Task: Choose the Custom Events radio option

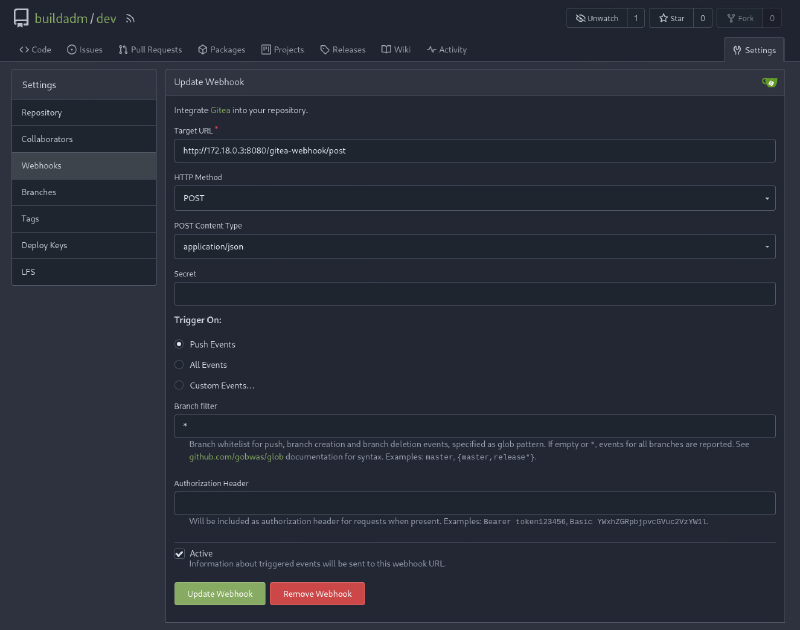Action: pyautogui.click(x=179, y=385)
